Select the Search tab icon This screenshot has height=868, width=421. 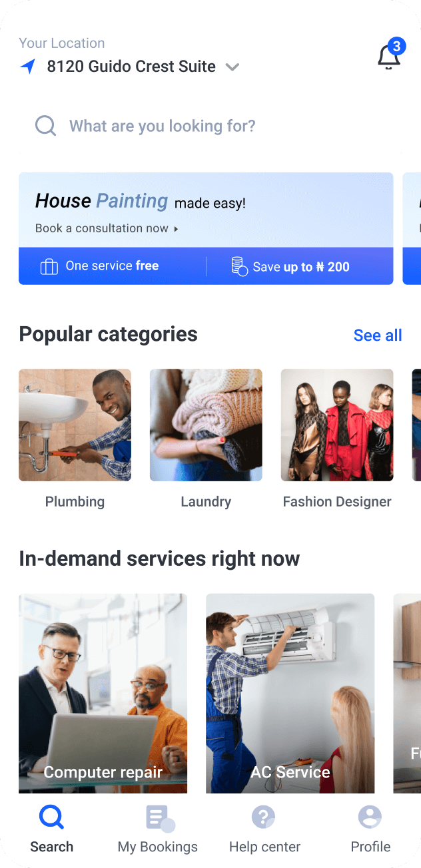pyautogui.click(x=51, y=817)
